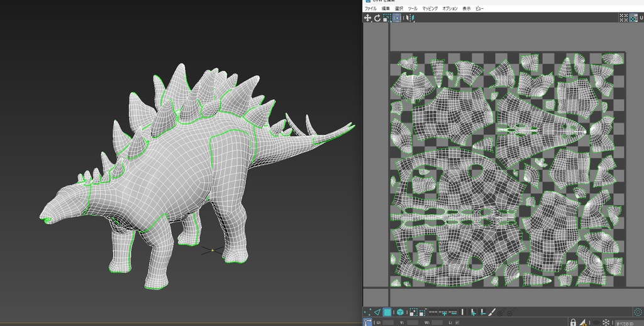The width and height of the screenshot is (644, 326).
Task: Toggle the L link checkbox
Action: tap(457, 322)
